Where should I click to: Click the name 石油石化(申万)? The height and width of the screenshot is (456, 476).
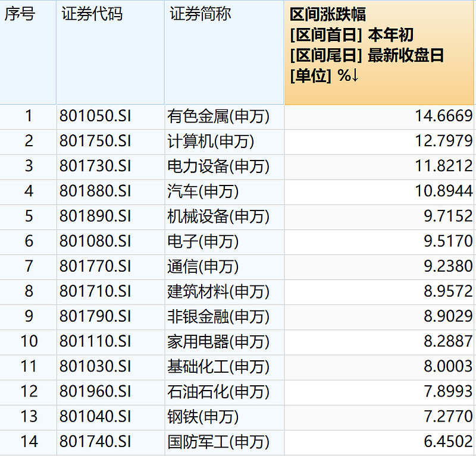point(218,392)
